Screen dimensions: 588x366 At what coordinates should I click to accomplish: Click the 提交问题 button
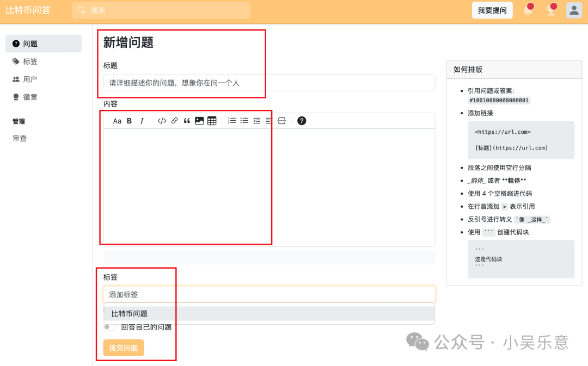coord(124,348)
